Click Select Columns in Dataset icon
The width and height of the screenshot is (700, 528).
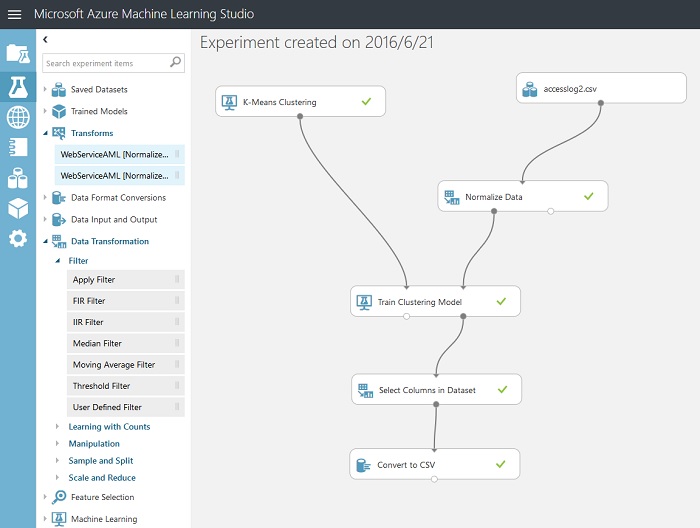point(365,390)
